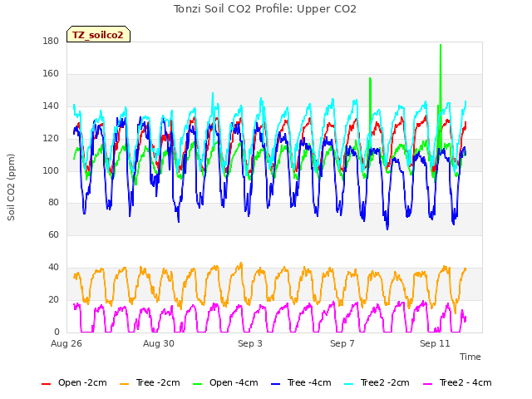
Task: Click the cyan Tree2 -2cm legend swatch
Action: tap(349, 384)
